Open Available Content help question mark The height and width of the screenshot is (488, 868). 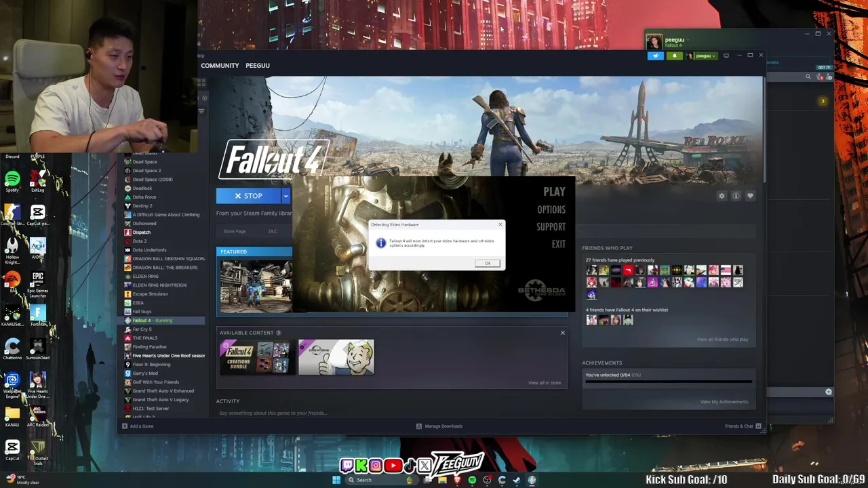tap(278, 333)
